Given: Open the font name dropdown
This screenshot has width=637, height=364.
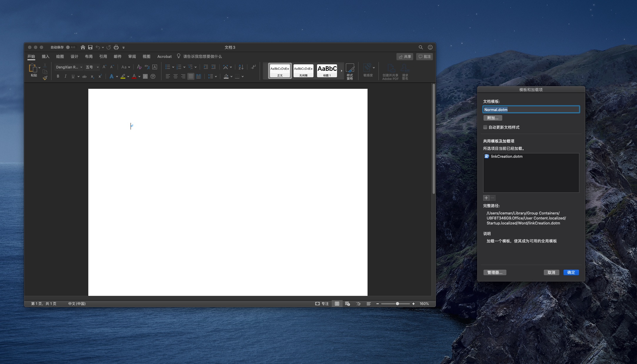Looking at the screenshot, I should click(x=81, y=67).
